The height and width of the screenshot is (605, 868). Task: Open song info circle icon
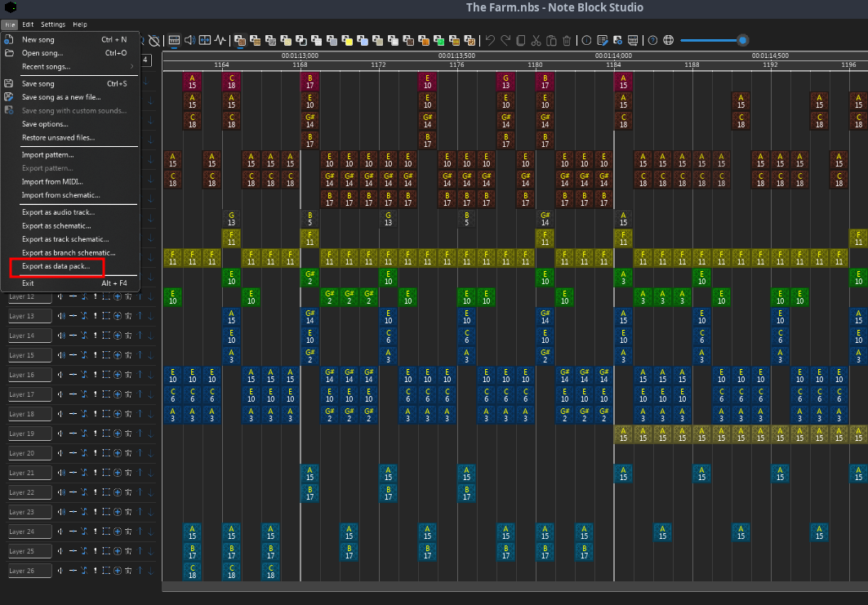click(587, 40)
